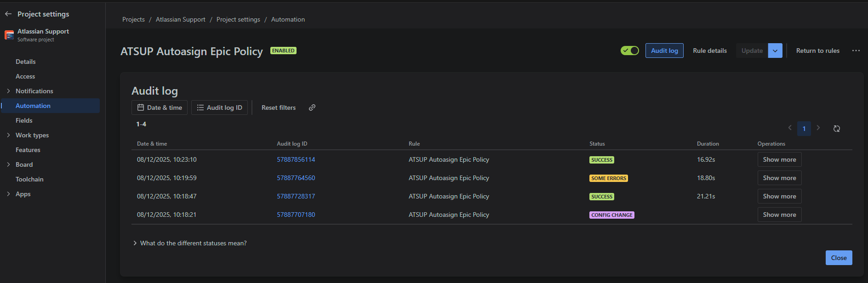Screen dimensions: 868x283
Task: Show more for the SOME ERRORS entry
Action: coord(779,178)
